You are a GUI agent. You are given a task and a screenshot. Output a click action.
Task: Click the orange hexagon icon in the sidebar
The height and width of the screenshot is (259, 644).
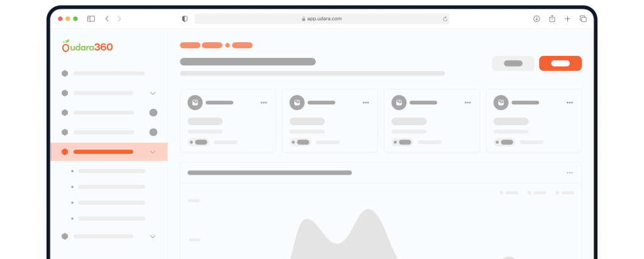coord(65,152)
